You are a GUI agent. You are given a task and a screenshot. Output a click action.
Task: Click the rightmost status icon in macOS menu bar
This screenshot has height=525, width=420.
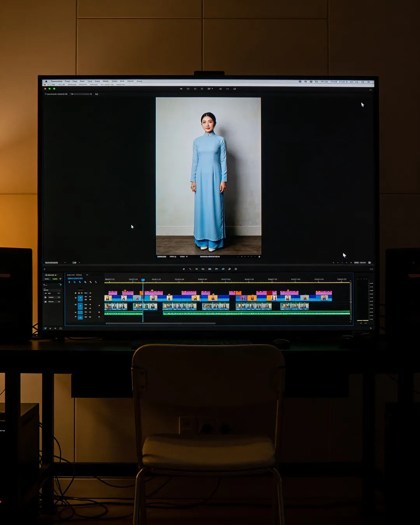[x=368, y=82]
